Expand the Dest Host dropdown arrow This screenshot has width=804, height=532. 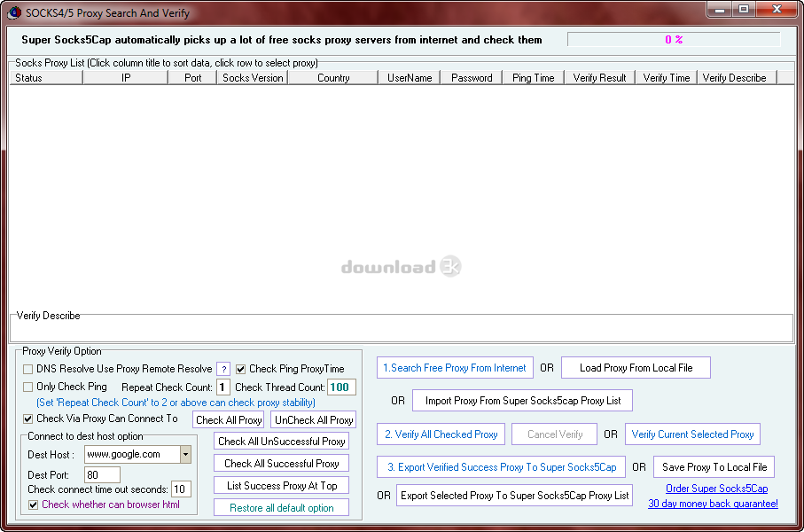[x=185, y=455]
